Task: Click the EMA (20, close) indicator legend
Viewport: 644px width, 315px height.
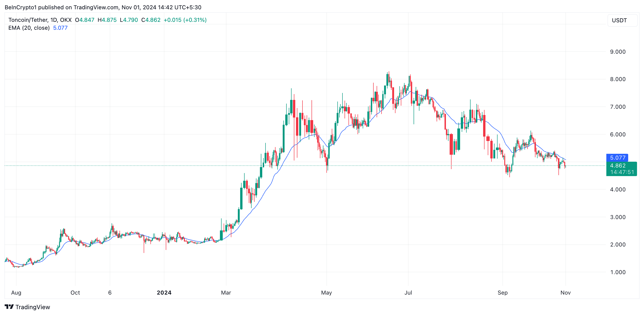Action: tap(29, 28)
